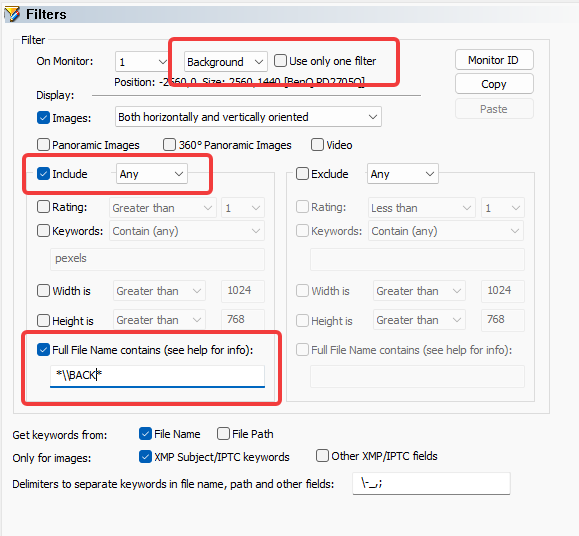Screen dimensions: 579x536
Task: Click the Exclude keywords text field
Action: pos(417,259)
